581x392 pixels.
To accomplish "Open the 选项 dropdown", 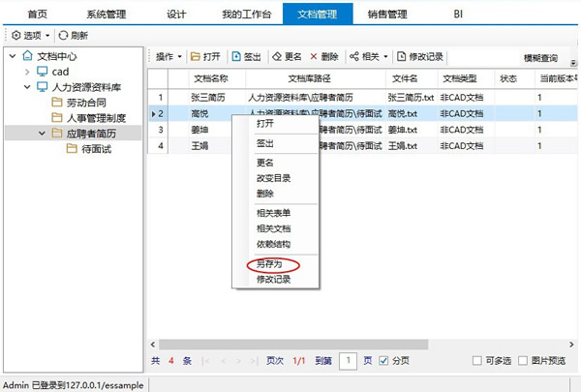I will [x=29, y=35].
